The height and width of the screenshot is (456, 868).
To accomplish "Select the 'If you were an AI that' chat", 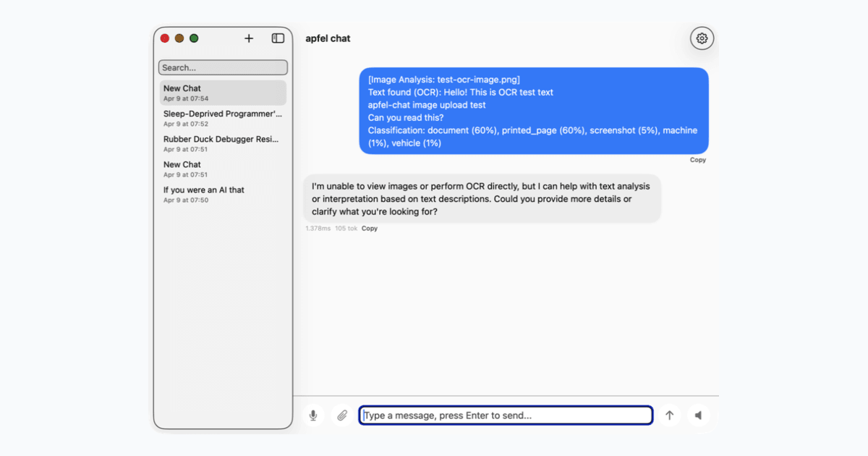I will click(x=222, y=194).
